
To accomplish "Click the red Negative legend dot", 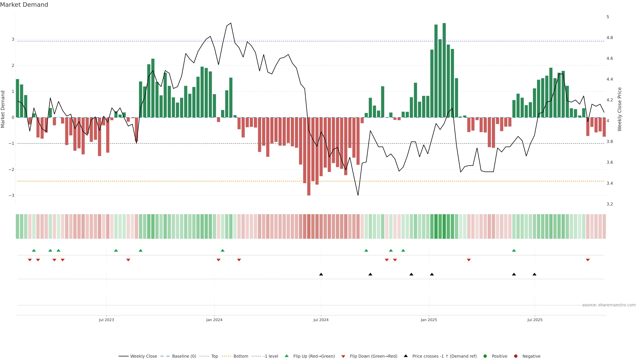I will coord(516,356).
